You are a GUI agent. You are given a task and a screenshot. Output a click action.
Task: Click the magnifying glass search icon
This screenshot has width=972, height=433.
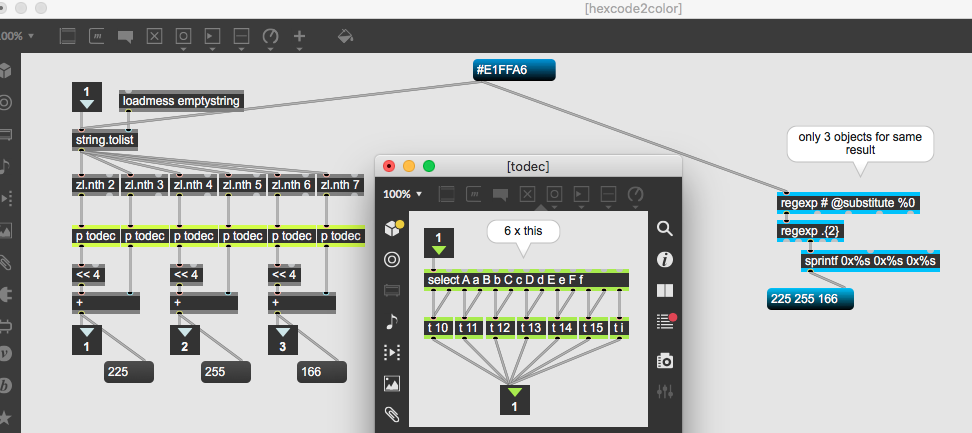click(664, 228)
